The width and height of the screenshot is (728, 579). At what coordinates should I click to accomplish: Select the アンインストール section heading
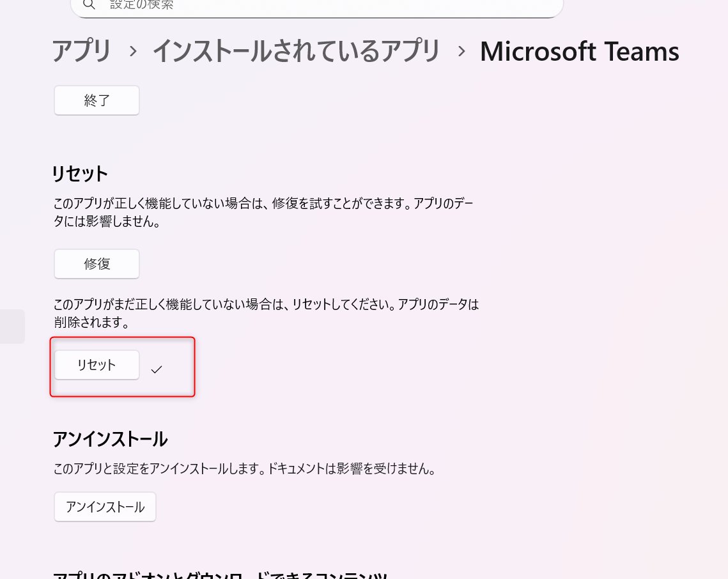click(110, 439)
